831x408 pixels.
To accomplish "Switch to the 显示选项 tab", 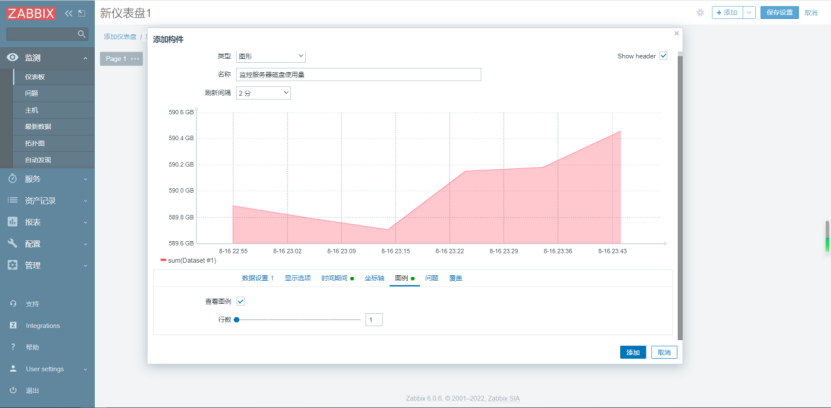I will coord(297,278).
